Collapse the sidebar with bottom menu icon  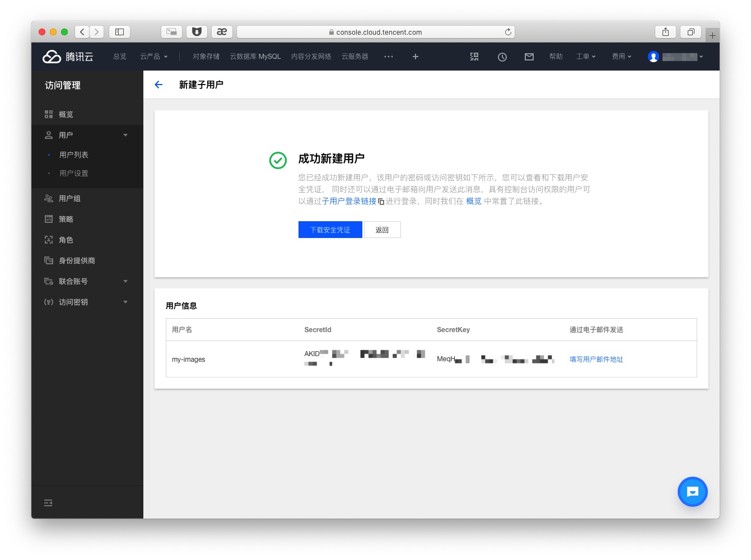(48, 503)
